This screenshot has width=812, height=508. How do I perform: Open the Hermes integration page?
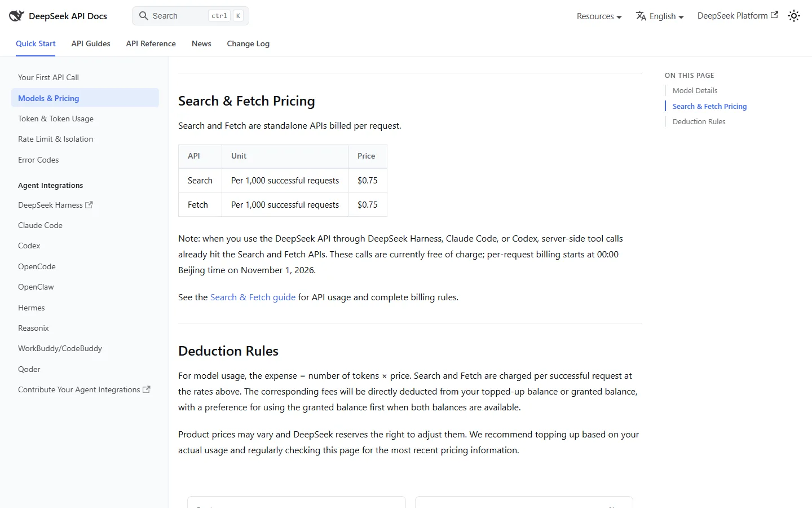(85, 308)
